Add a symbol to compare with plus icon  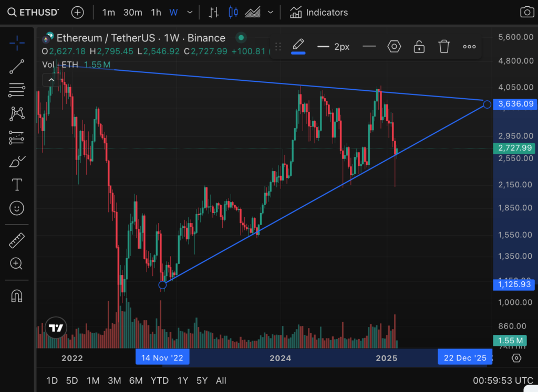78,13
